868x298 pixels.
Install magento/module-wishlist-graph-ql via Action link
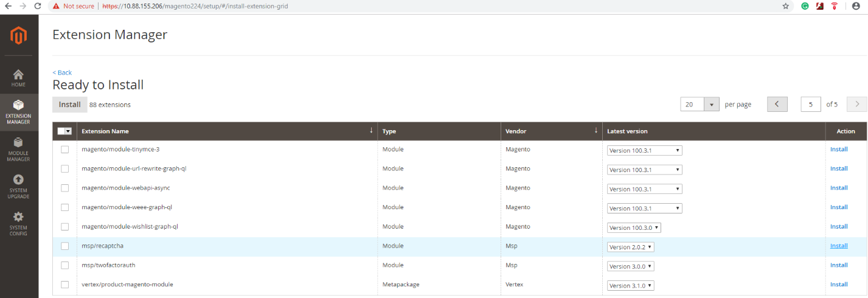tap(839, 226)
